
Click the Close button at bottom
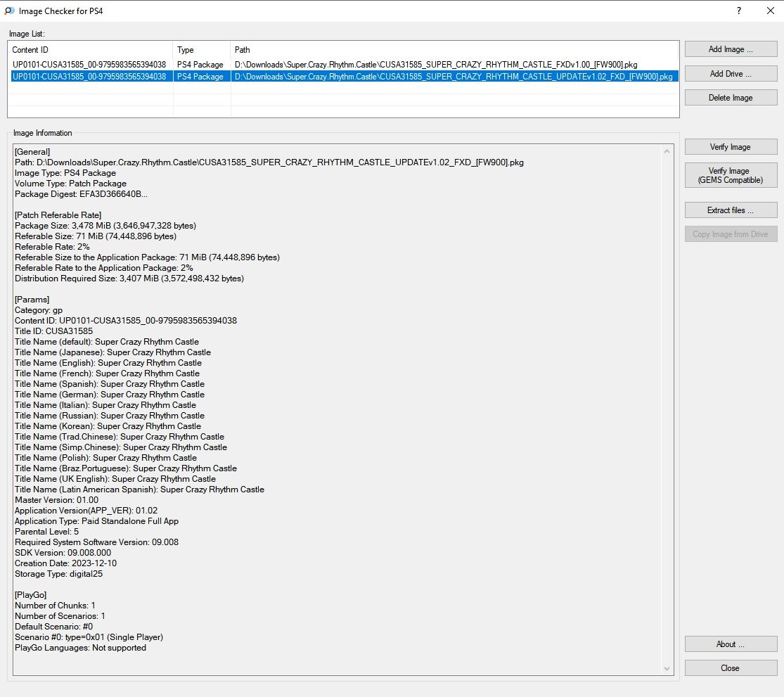click(731, 668)
